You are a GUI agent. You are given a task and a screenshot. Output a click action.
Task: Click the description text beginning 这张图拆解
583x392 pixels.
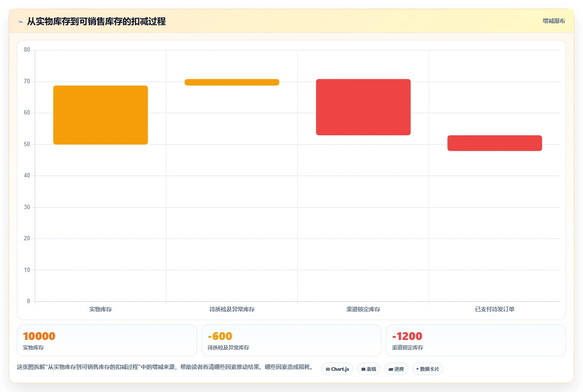point(166,367)
